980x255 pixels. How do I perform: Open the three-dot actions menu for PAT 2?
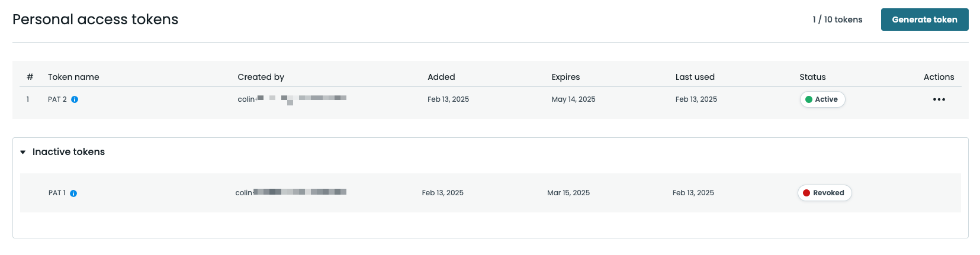[939, 99]
